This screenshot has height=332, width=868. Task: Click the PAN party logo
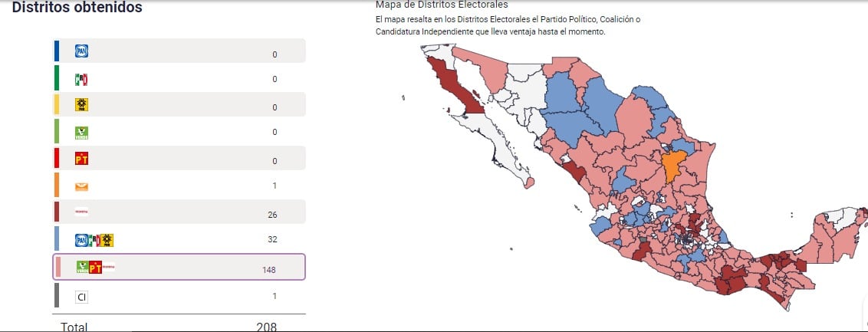[x=82, y=51]
